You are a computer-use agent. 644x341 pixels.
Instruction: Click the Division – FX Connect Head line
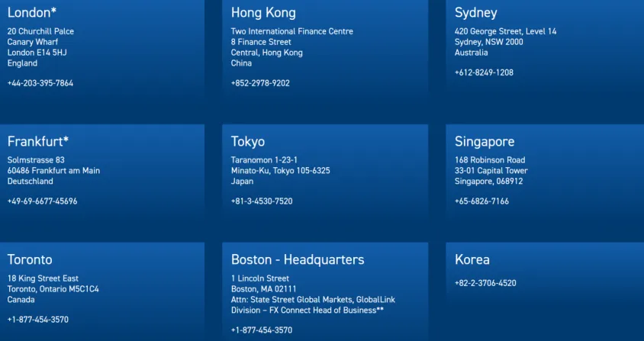tap(308, 310)
